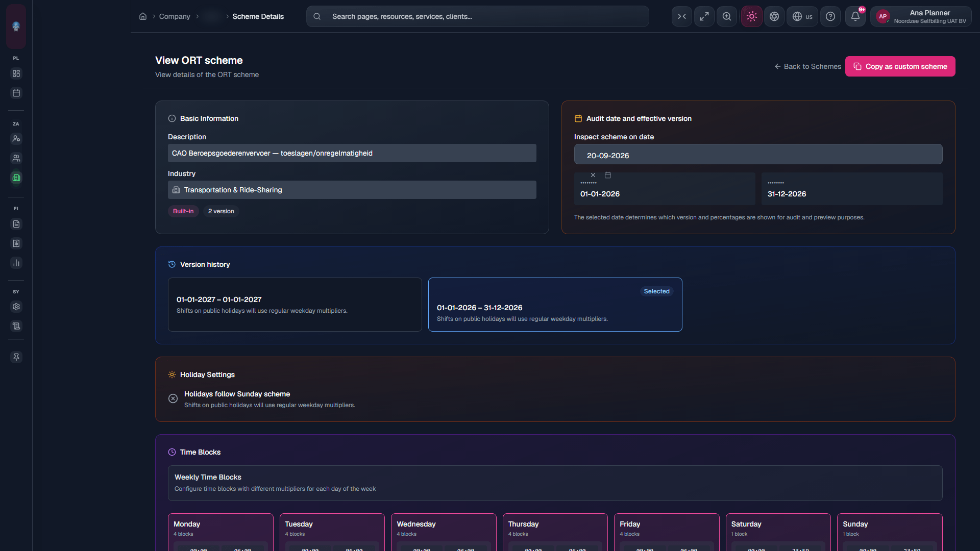
Task: Open the people group icon in sidebar
Action: [16, 158]
